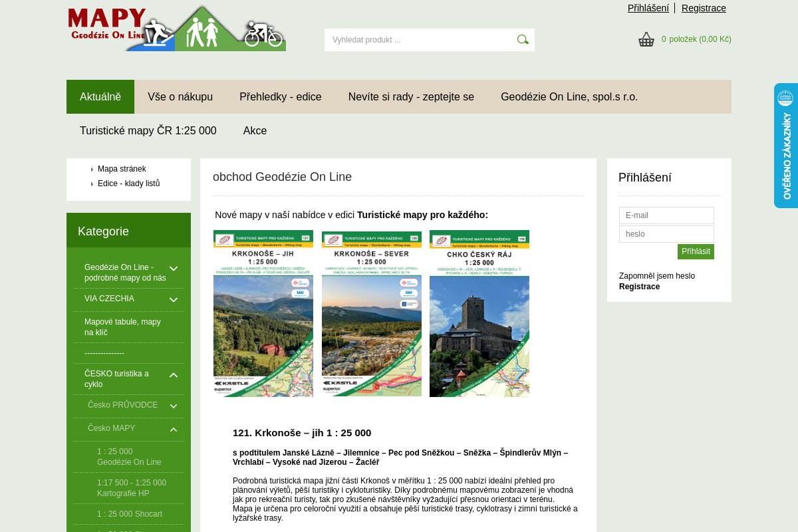This screenshot has height=532, width=798.
Task: Open the Přihlášení link at top
Action: 648,8
